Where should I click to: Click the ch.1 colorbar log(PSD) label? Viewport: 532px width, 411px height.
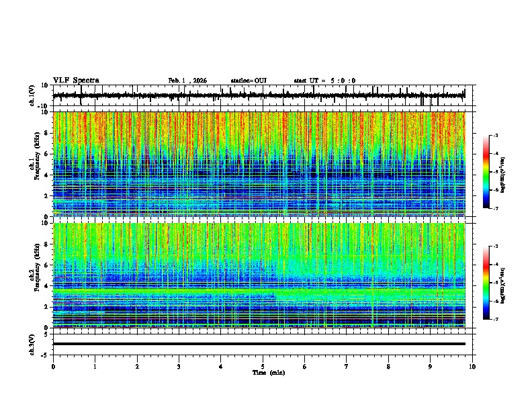coord(503,175)
